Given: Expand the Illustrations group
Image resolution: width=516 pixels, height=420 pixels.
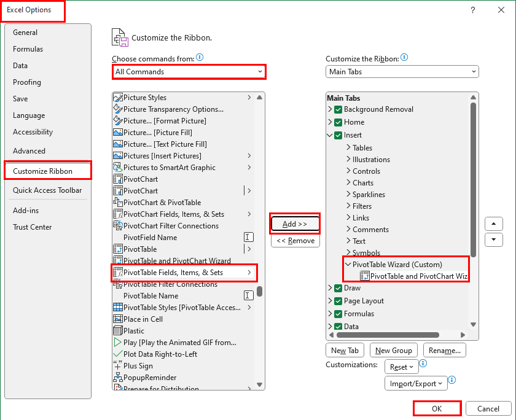Looking at the screenshot, I should [348, 159].
